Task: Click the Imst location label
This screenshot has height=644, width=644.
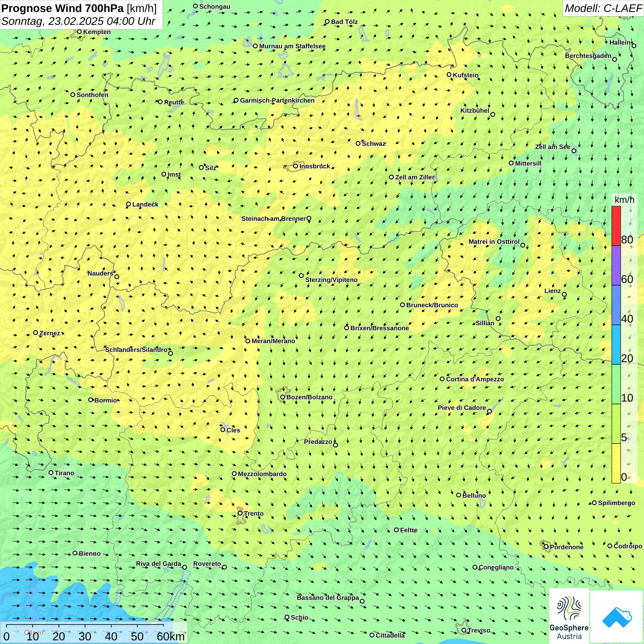Action: [174, 174]
